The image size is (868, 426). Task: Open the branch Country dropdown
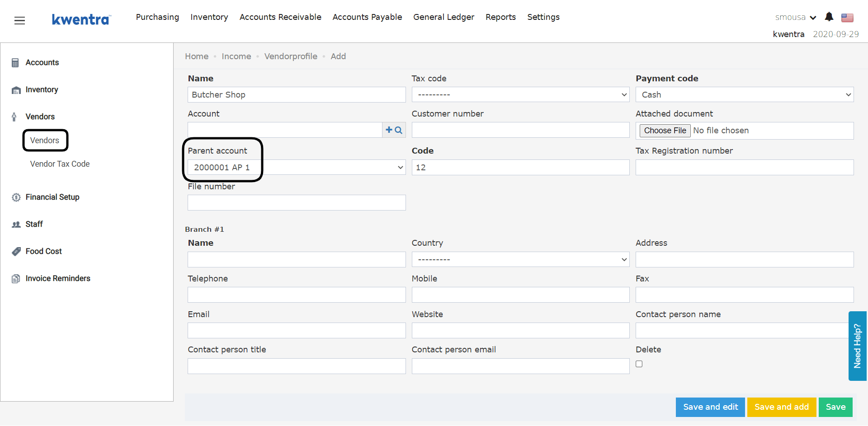[520, 259]
